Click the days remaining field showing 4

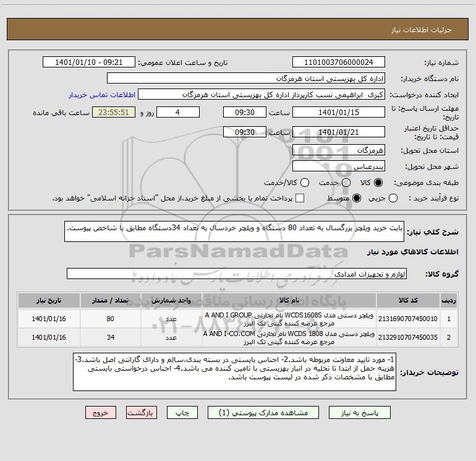click(178, 112)
